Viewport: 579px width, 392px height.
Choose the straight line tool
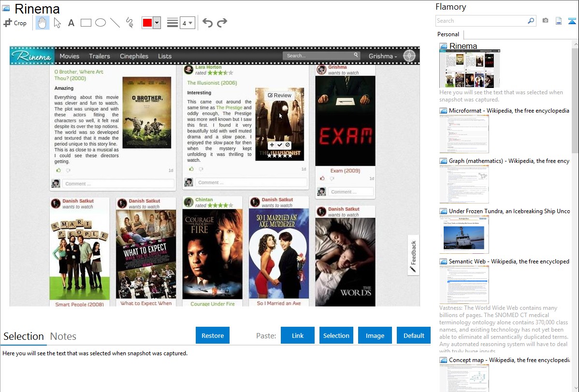pos(115,23)
